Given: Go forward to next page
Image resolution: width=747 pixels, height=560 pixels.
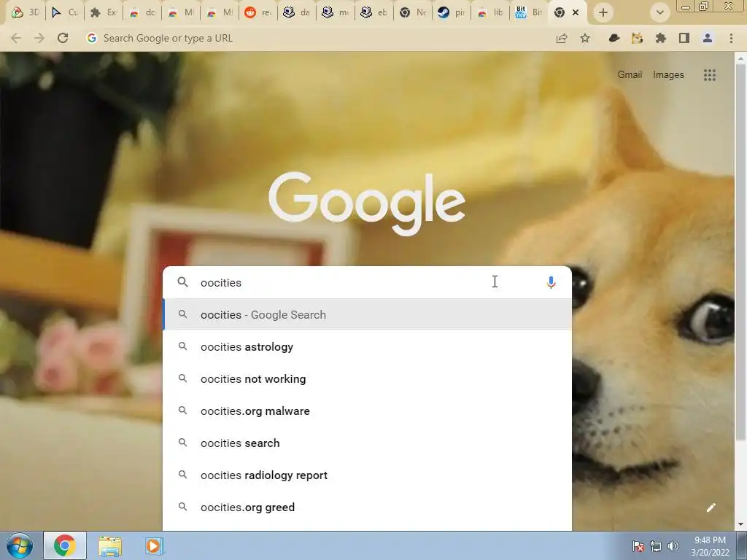Looking at the screenshot, I should [39, 38].
